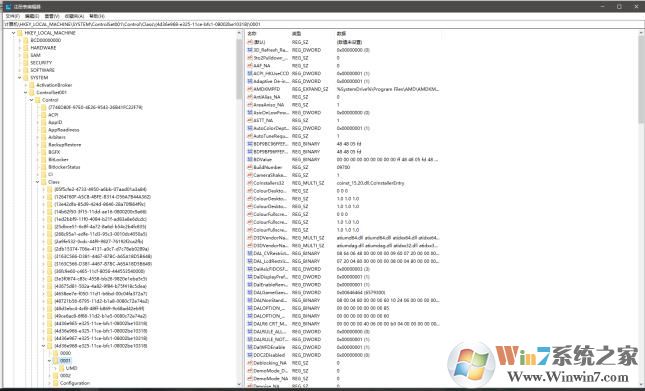Collapse the ControlSet001 key
The width and height of the screenshot is (645, 391).
tap(26, 93)
